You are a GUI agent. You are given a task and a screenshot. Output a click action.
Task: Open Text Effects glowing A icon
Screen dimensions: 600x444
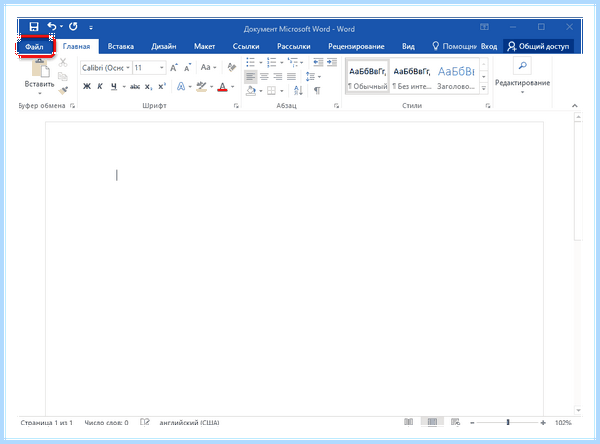(181, 87)
